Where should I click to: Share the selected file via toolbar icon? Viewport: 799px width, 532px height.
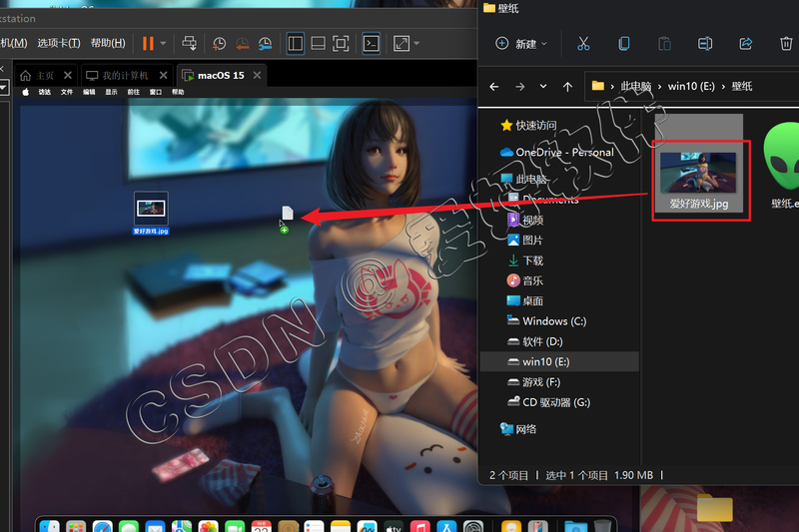click(745, 44)
